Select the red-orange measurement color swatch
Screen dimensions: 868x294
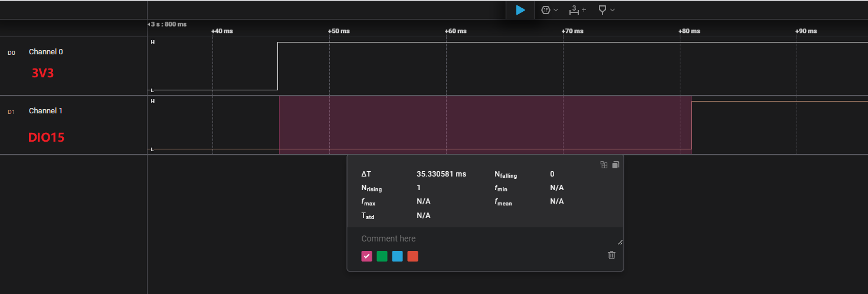point(412,256)
